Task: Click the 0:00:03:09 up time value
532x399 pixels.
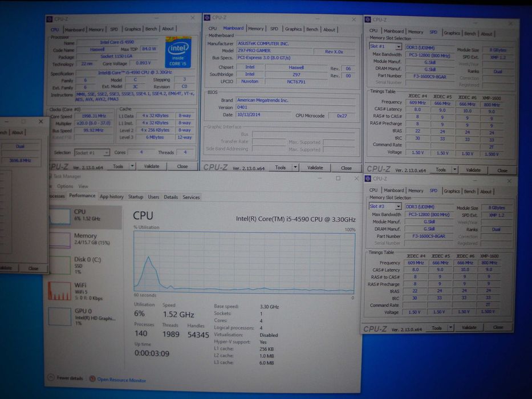Action: click(x=152, y=353)
